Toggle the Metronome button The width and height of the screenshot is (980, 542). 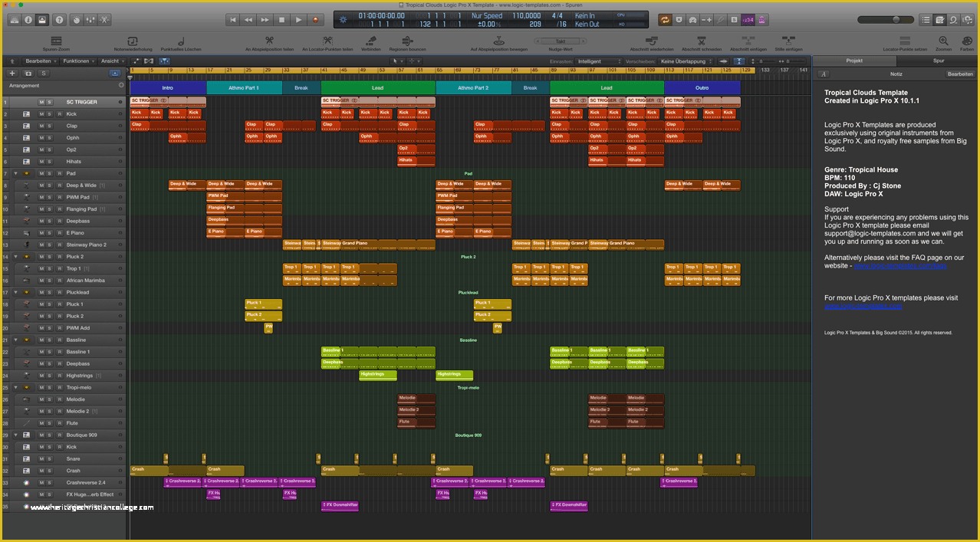(762, 19)
